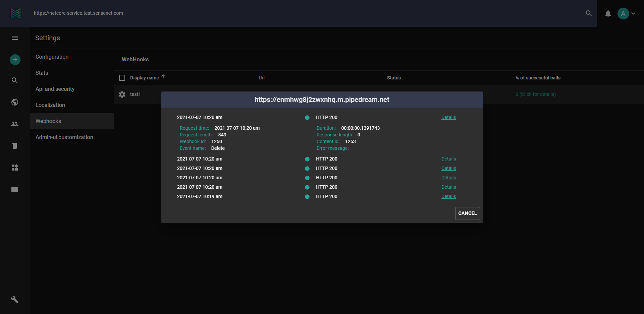Click the top bar search icon
Screen dimensions: 644x314
click(x=589, y=13)
